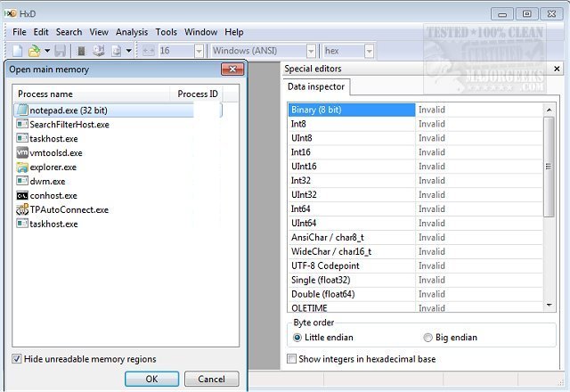Screen dimensions: 570x392
Task: Click the Open main memory chip icon
Action: (82, 51)
